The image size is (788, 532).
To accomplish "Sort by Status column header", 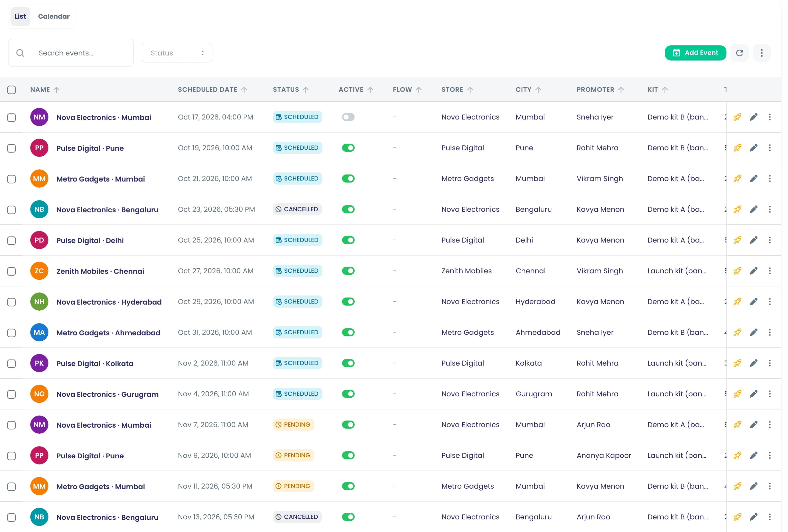I will click(x=291, y=90).
